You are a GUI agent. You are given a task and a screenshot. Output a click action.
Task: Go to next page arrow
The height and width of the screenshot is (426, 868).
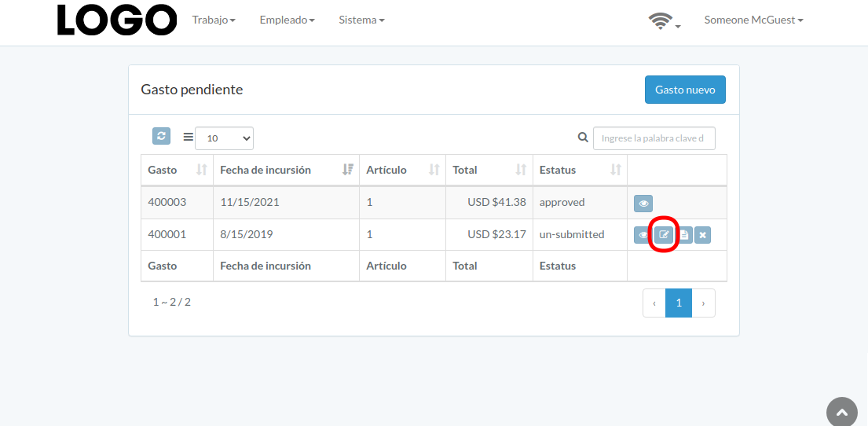click(x=704, y=303)
